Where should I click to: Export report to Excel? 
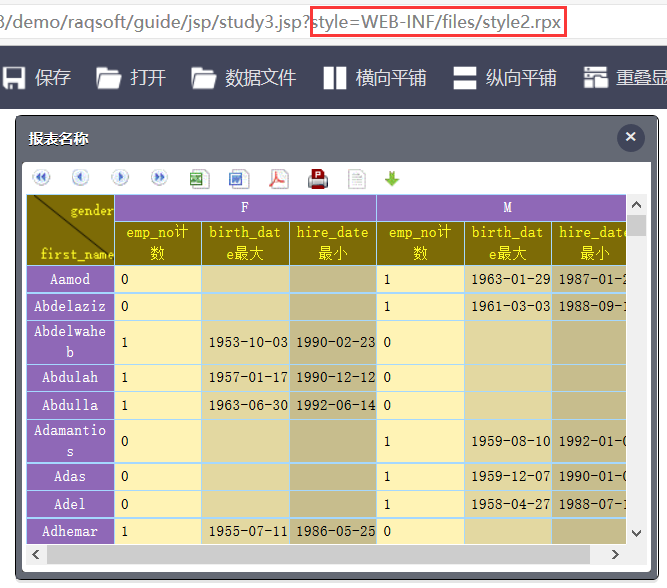[199, 179]
